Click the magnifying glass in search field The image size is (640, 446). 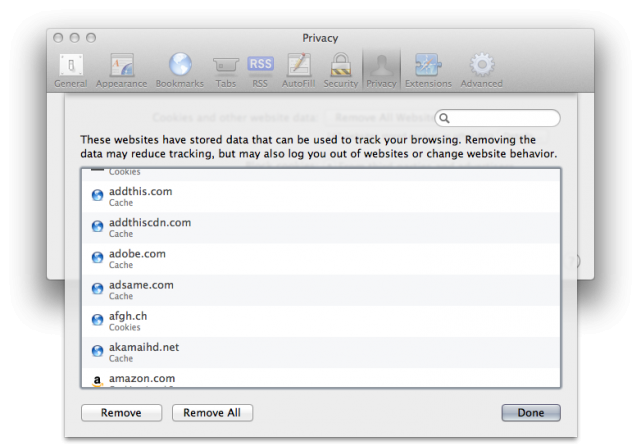[x=444, y=118]
